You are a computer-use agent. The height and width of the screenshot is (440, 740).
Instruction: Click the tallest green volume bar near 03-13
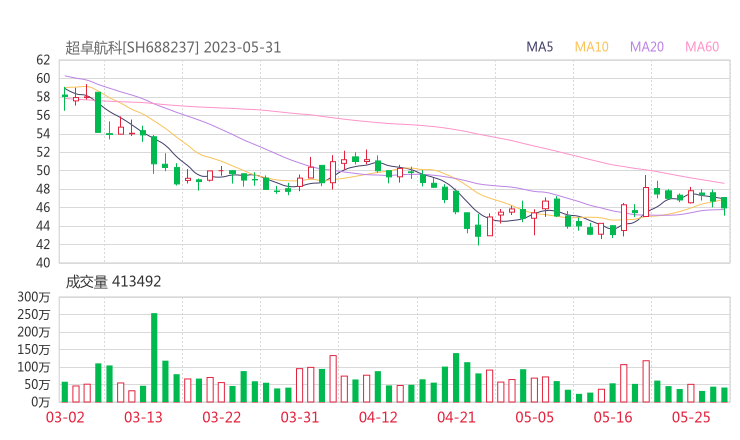click(x=154, y=358)
